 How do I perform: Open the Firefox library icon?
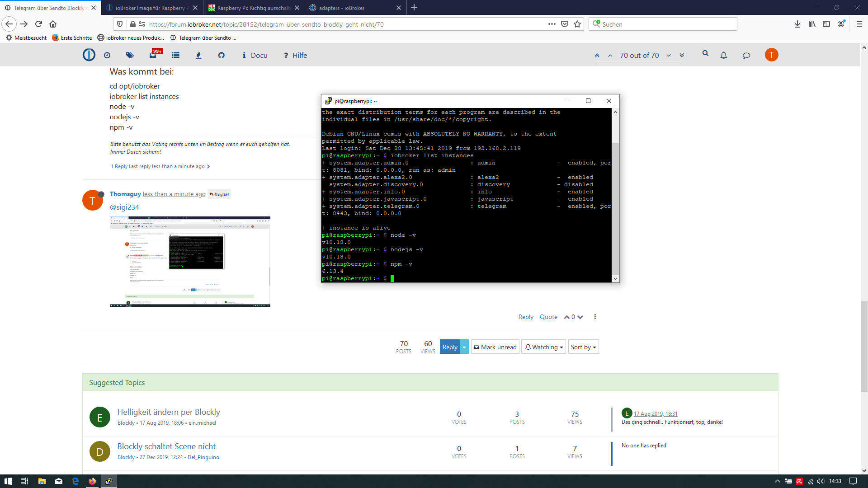(x=812, y=24)
